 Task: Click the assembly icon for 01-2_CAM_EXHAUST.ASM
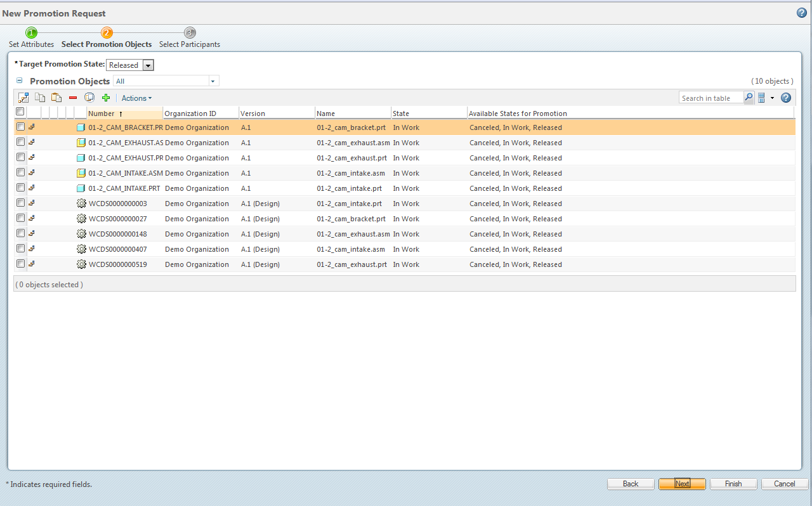coord(81,143)
